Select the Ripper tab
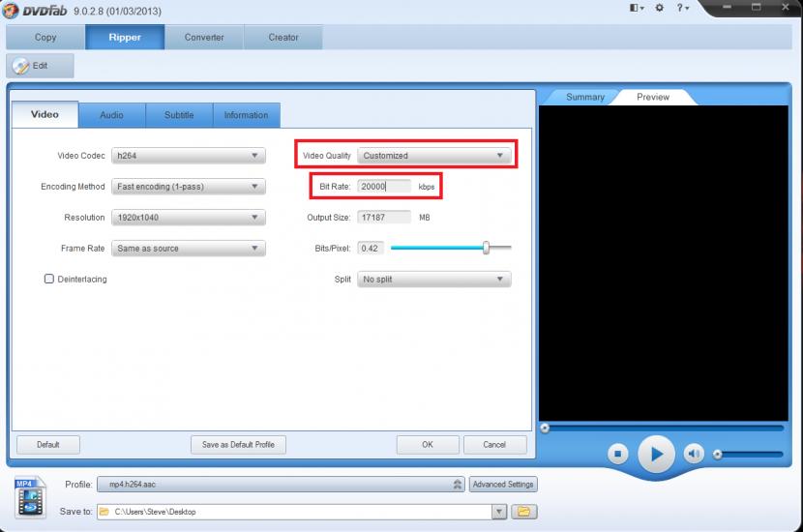 (x=125, y=38)
